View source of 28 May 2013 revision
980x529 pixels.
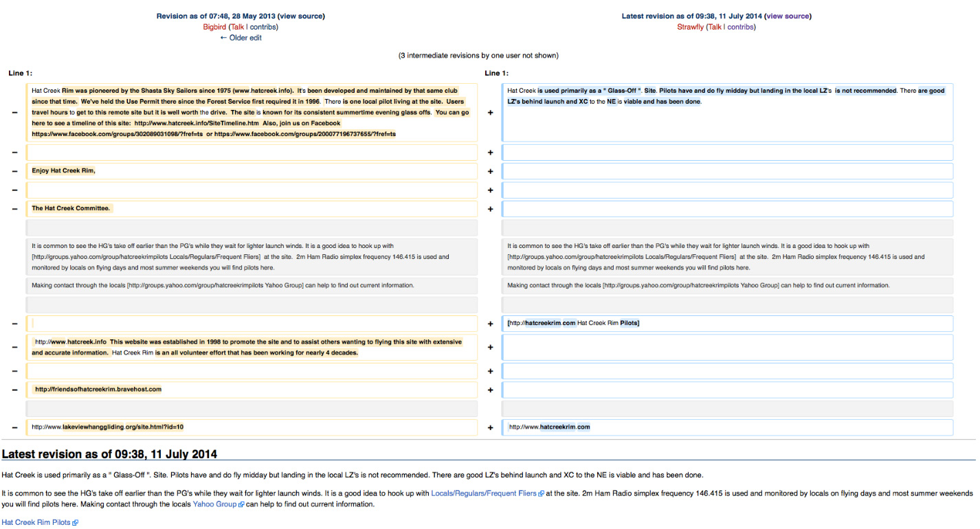301,16
